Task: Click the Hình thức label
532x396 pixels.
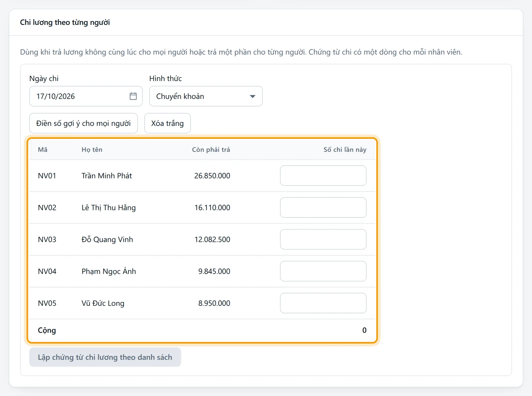Action: (x=166, y=78)
